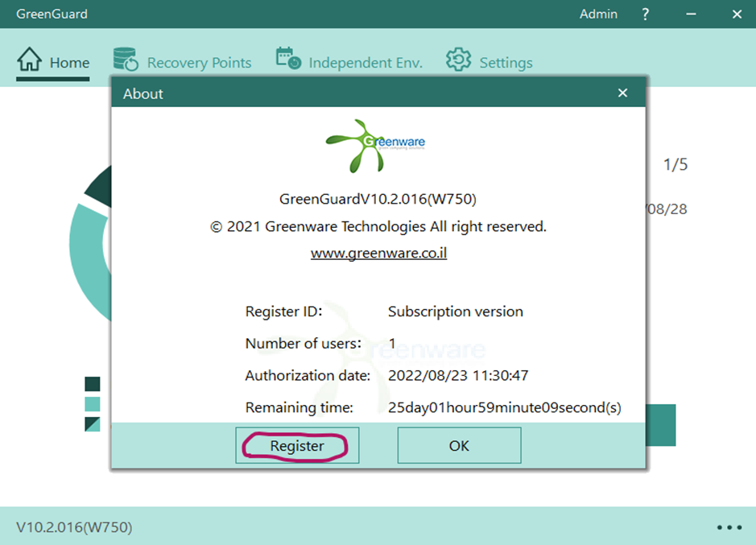Click the Greenware logo in About dialog
This screenshot has height=545, width=756.
pyautogui.click(x=376, y=146)
